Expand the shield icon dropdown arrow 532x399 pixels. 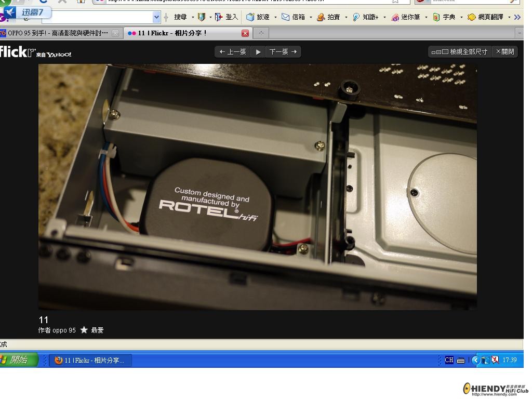(x=210, y=17)
